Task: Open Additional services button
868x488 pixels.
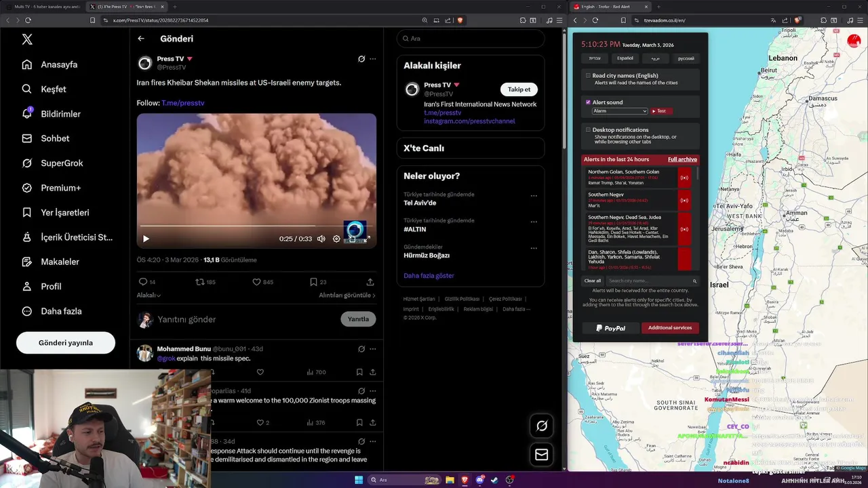Action: (x=670, y=328)
